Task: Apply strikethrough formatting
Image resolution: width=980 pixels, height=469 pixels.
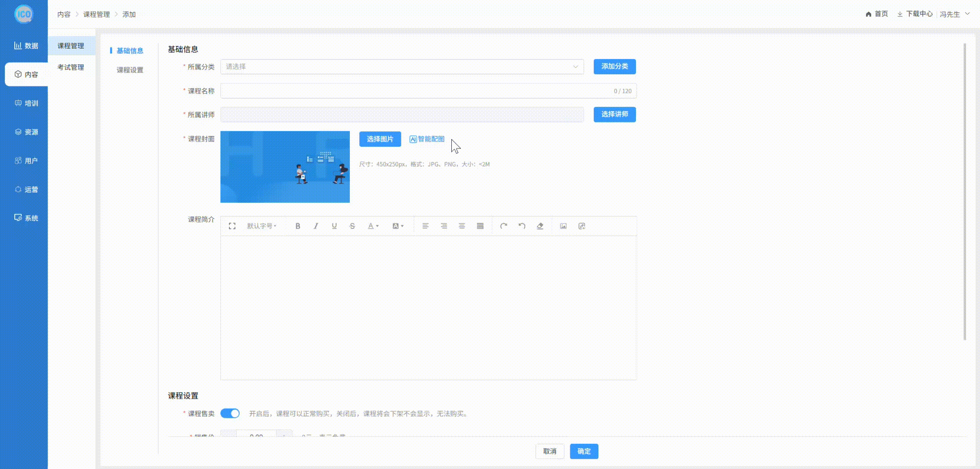Action: 352,226
